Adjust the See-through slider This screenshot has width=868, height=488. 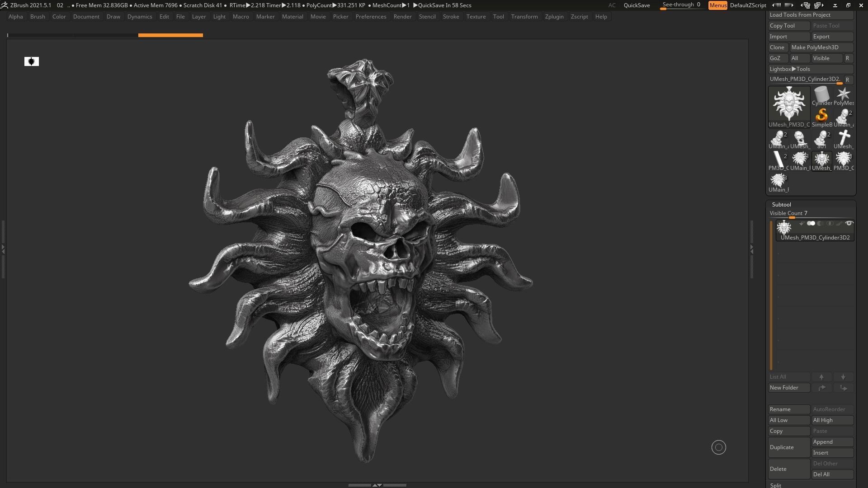[x=681, y=5]
